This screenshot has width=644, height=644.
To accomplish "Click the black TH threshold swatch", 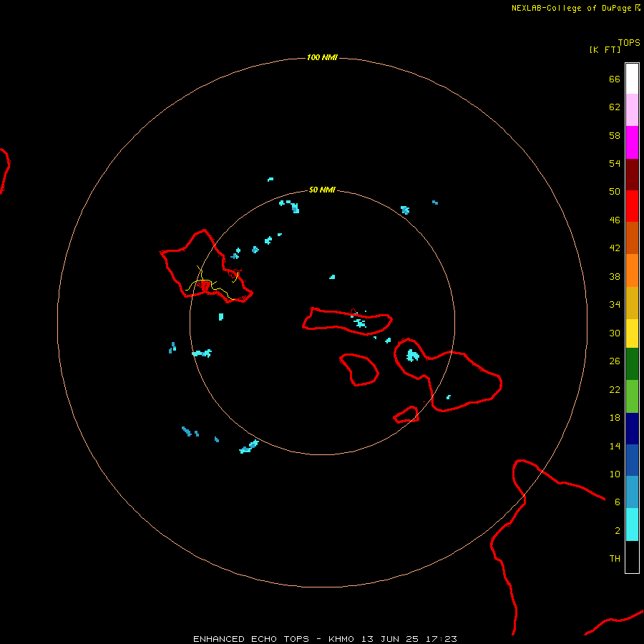I will 632,557.
